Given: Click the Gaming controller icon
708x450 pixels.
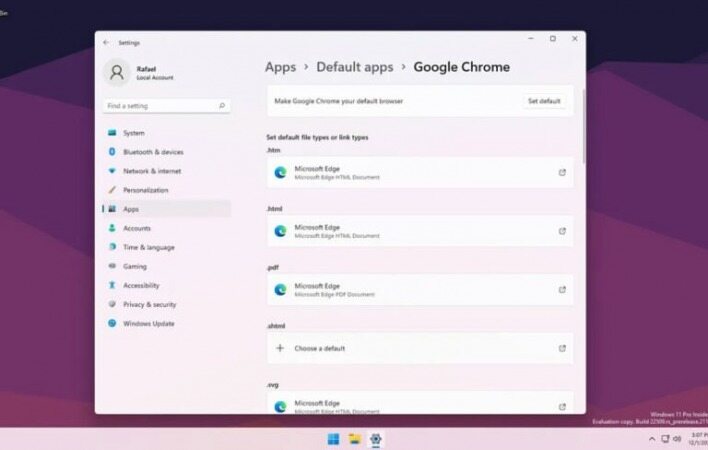Looking at the screenshot, I should click(112, 266).
